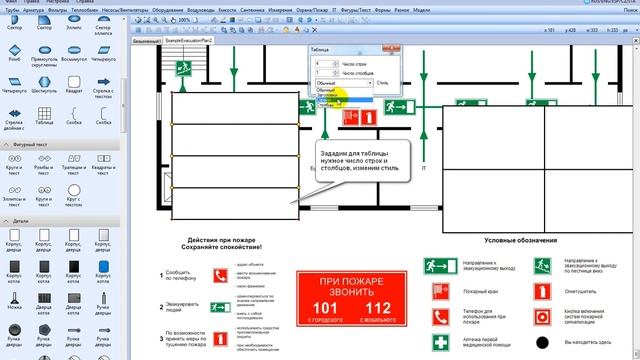Choose the Стрелка двойная shape
The height and width of the screenshot is (360, 640).
(15, 119)
